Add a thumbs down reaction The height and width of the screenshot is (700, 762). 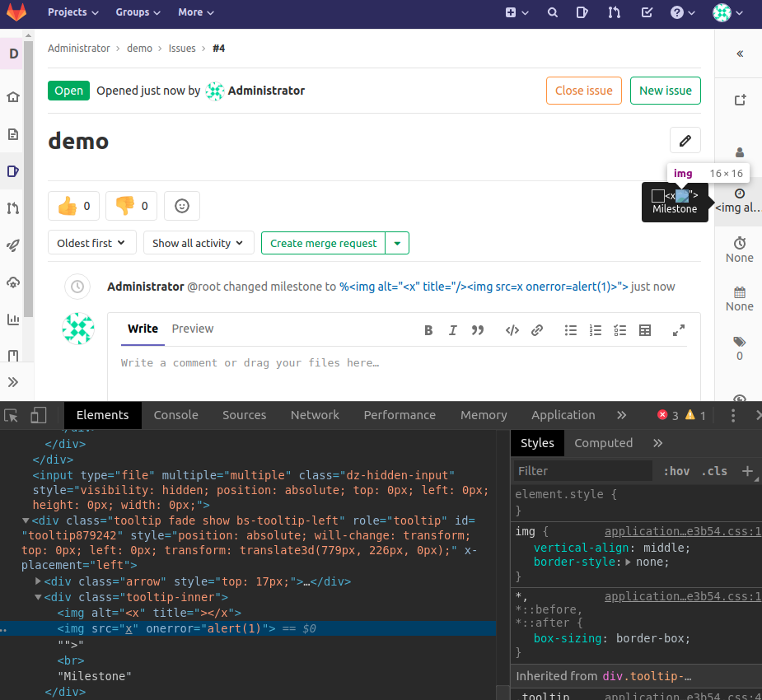click(132, 206)
